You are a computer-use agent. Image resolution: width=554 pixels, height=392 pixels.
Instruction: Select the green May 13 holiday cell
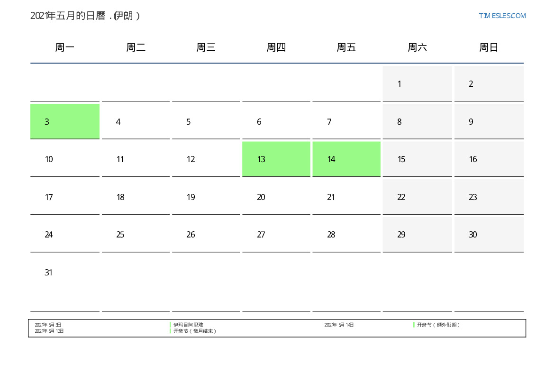(x=276, y=159)
